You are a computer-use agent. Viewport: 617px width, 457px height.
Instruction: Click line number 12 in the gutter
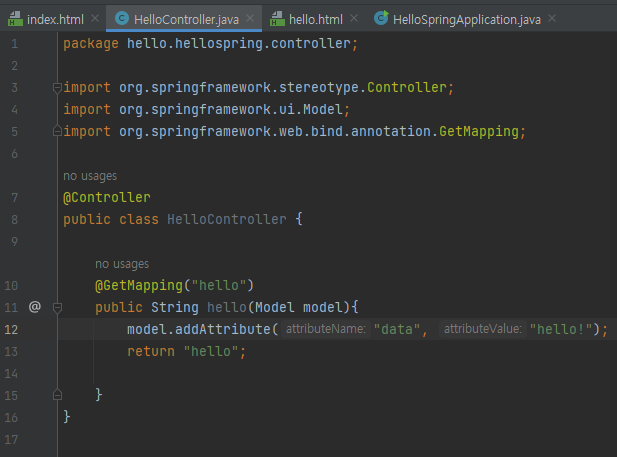(11, 329)
